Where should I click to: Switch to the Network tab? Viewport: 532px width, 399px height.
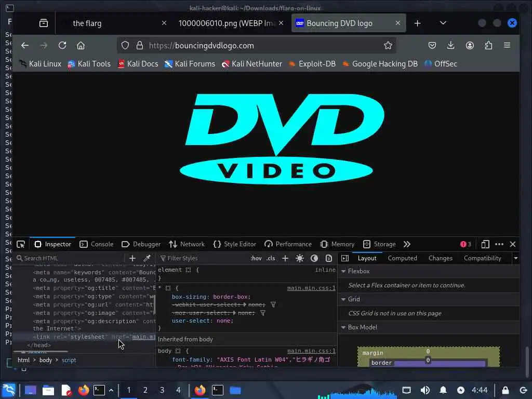click(x=187, y=244)
